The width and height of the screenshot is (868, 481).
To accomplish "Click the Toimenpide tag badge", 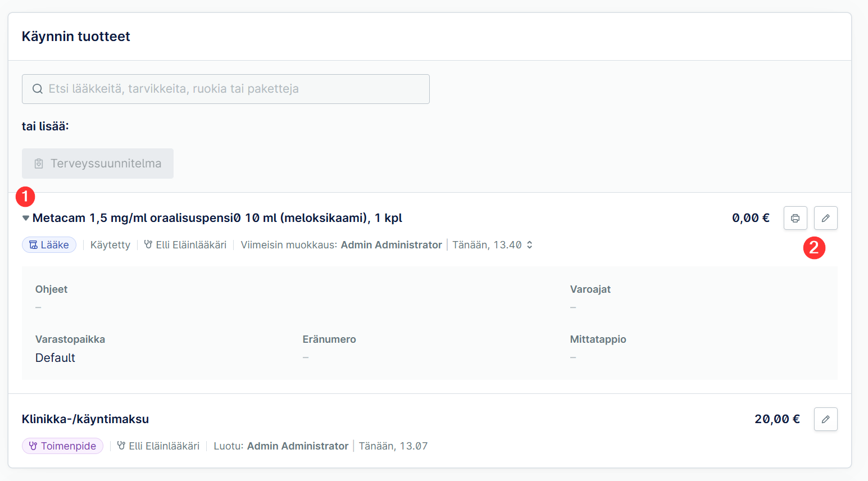I will tap(62, 446).
